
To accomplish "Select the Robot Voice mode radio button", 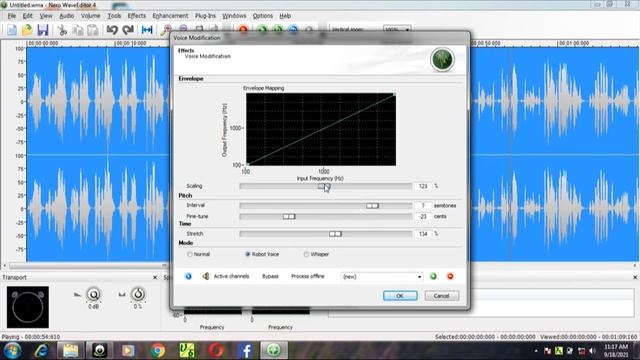I will (x=247, y=254).
